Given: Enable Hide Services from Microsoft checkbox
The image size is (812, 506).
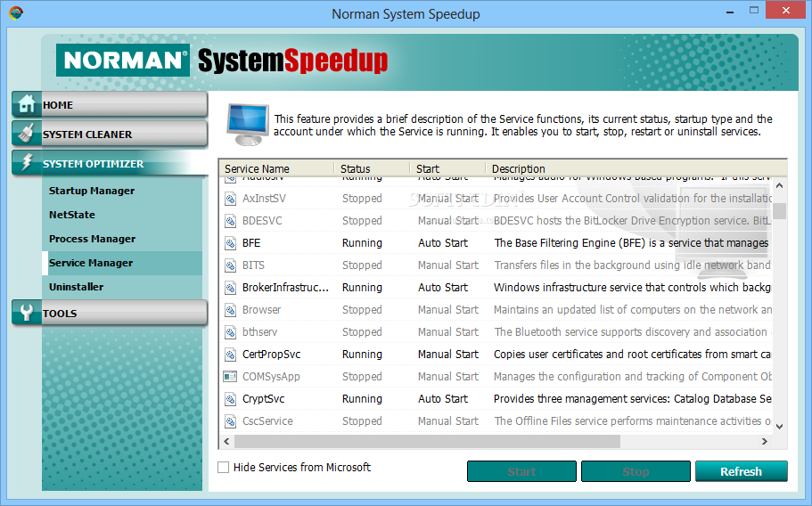Looking at the screenshot, I should click(223, 467).
